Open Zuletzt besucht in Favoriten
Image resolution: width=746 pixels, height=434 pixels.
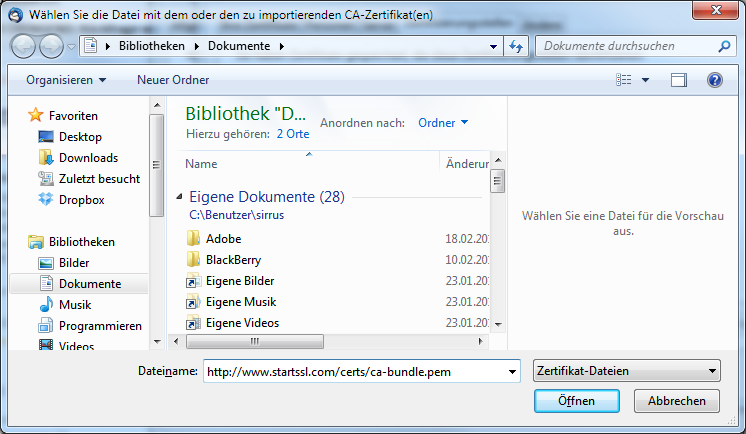(x=99, y=178)
